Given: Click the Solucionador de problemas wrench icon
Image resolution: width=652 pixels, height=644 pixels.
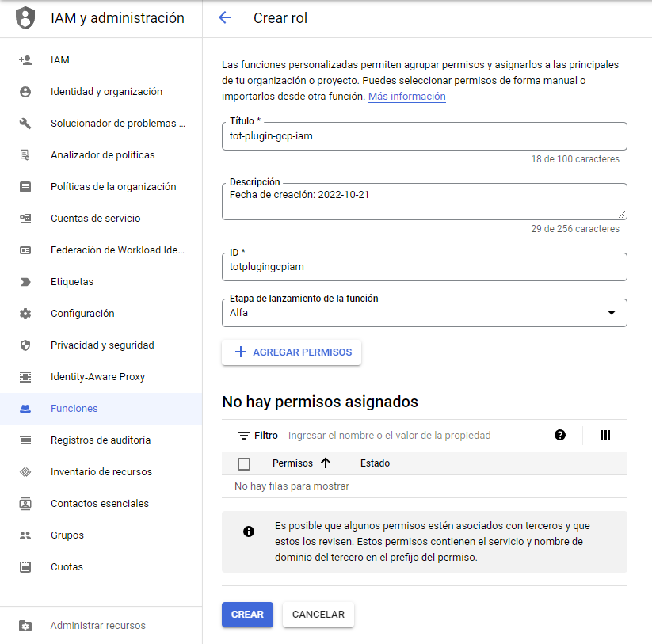Looking at the screenshot, I should point(25,124).
